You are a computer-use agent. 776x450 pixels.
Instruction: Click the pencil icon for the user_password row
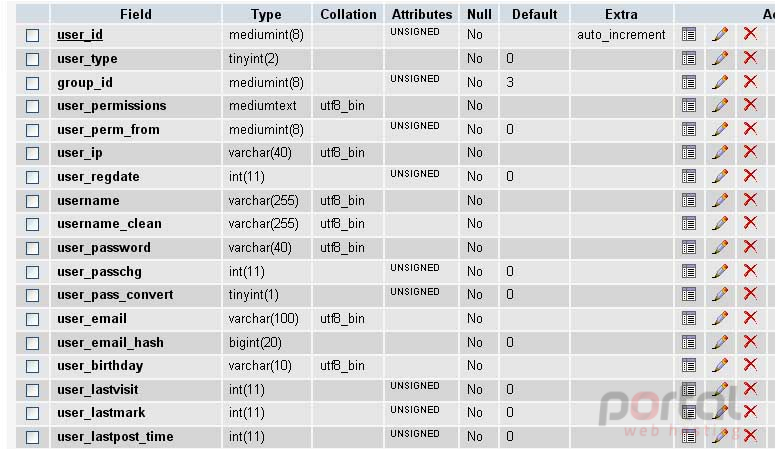point(720,247)
